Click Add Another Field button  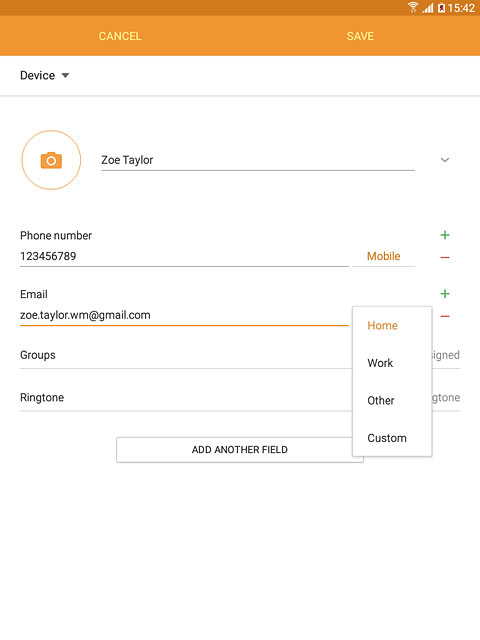click(240, 450)
